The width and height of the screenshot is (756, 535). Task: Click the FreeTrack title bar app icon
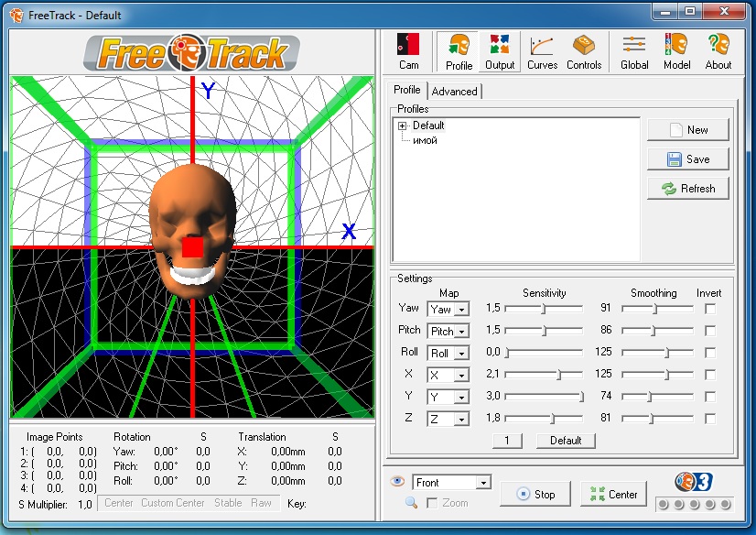pos(16,15)
